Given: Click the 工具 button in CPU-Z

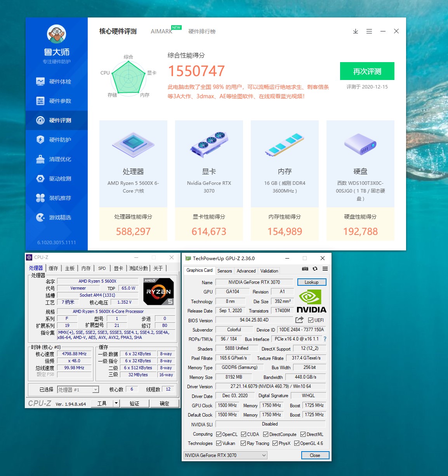Looking at the screenshot, I should (102, 403).
